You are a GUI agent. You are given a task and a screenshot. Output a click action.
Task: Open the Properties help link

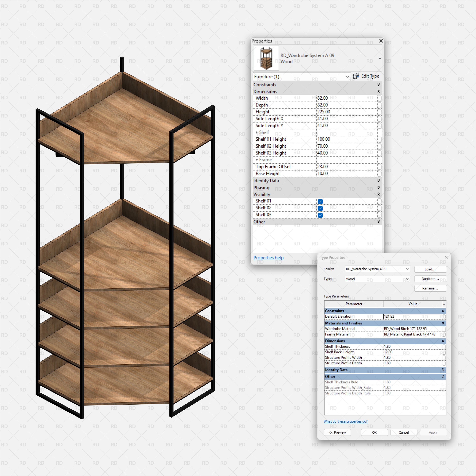[x=268, y=257]
